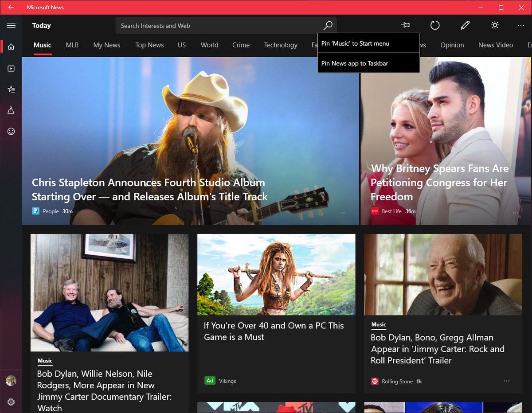Open more options on Rolling Stone card
532x413 pixels.
[506, 381]
